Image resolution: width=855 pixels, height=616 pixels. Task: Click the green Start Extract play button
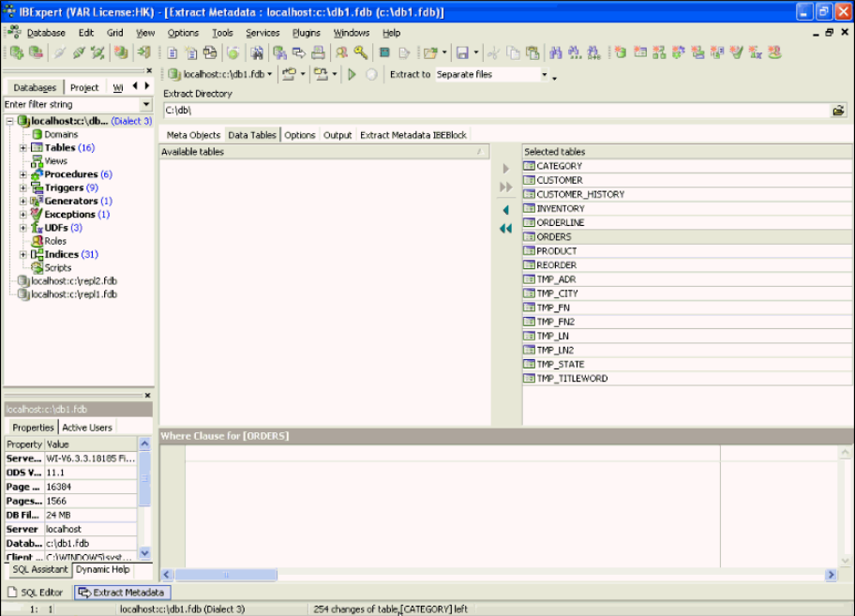352,74
